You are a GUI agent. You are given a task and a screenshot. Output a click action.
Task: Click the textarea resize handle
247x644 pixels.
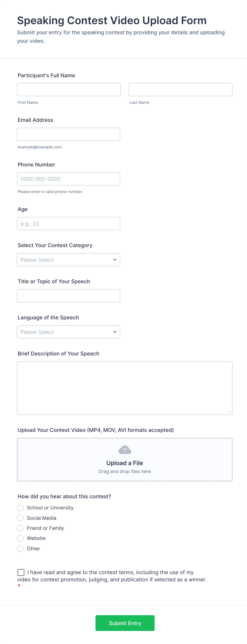(x=229, y=412)
